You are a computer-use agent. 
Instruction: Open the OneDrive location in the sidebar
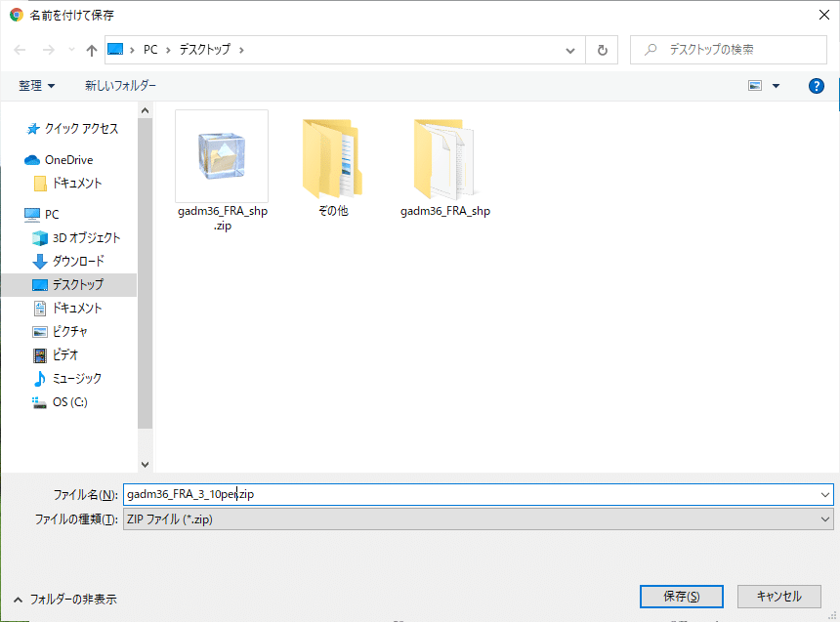(63, 159)
